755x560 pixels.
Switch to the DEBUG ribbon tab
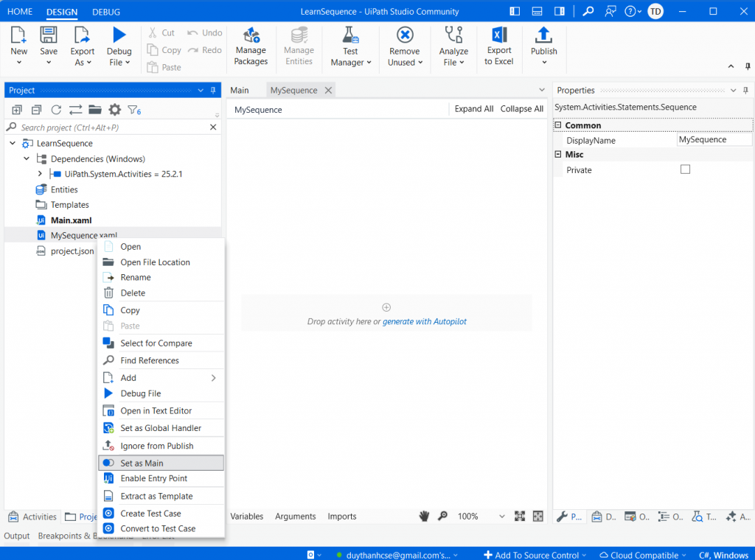(x=106, y=12)
